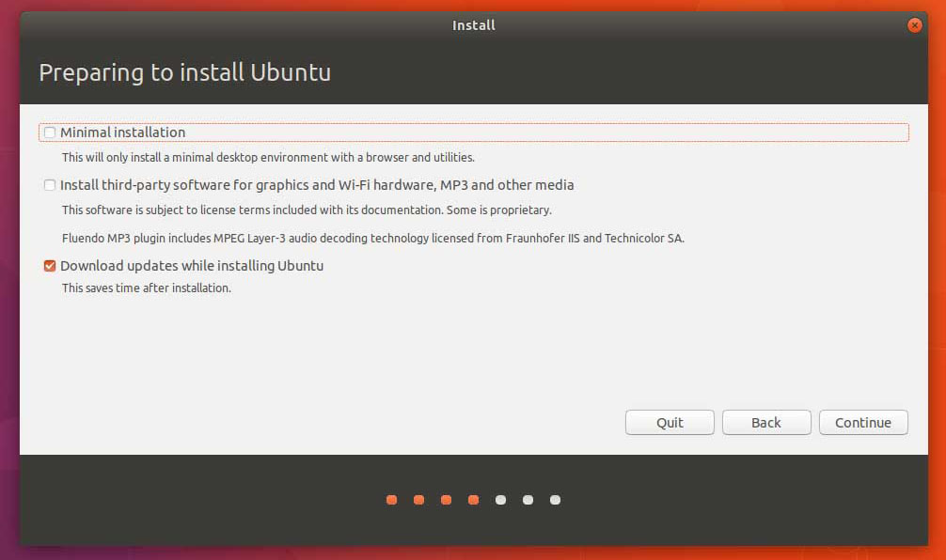Click the 'Preparing to install Ubuntu' heading
The image size is (946, 560).
tap(185, 73)
